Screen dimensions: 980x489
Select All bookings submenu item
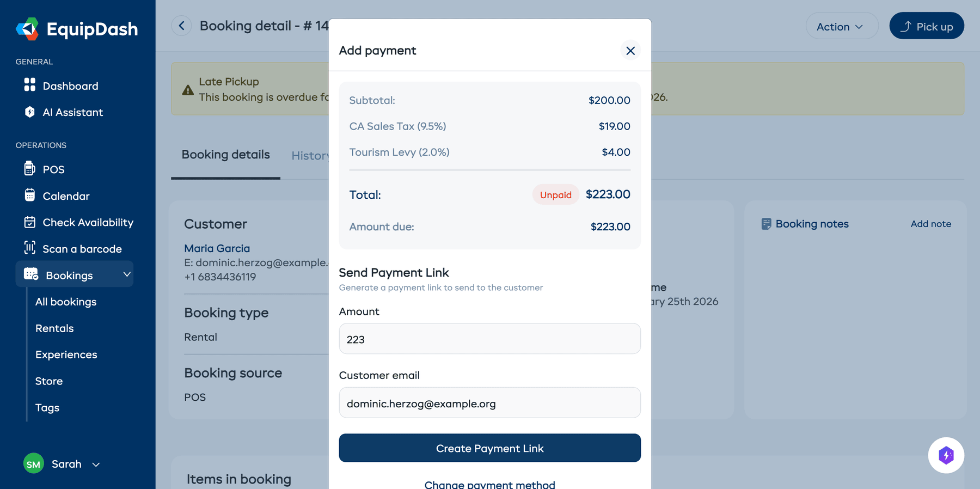(x=66, y=302)
